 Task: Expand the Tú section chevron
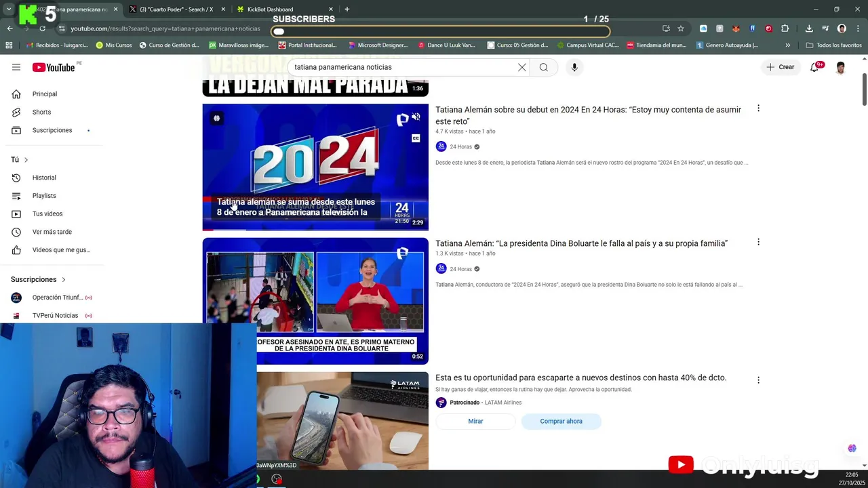(26, 160)
